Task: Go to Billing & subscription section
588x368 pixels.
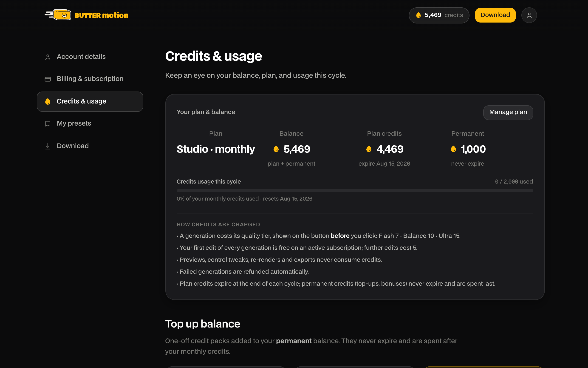Action: [x=90, y=79]
